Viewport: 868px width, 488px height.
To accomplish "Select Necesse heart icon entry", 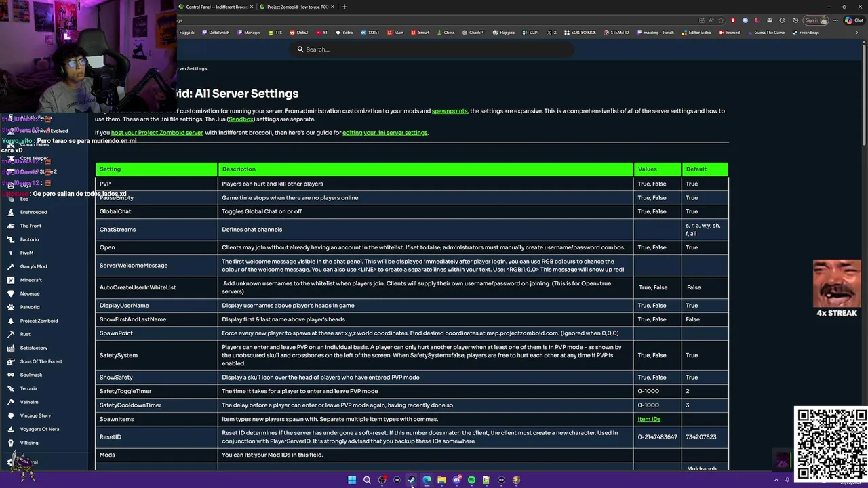I will point(11,293).
